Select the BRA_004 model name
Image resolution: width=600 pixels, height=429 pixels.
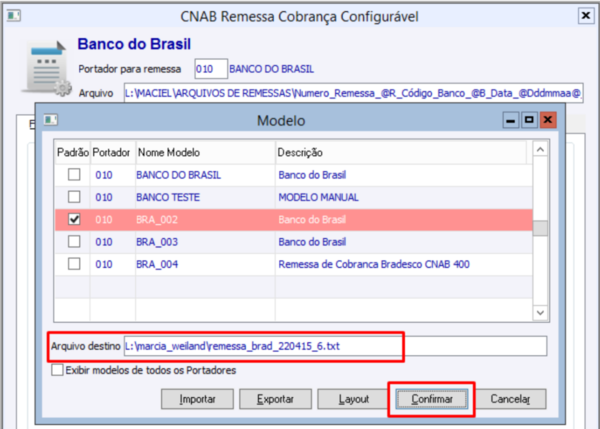pyautogui.click(x=157, y=264)
